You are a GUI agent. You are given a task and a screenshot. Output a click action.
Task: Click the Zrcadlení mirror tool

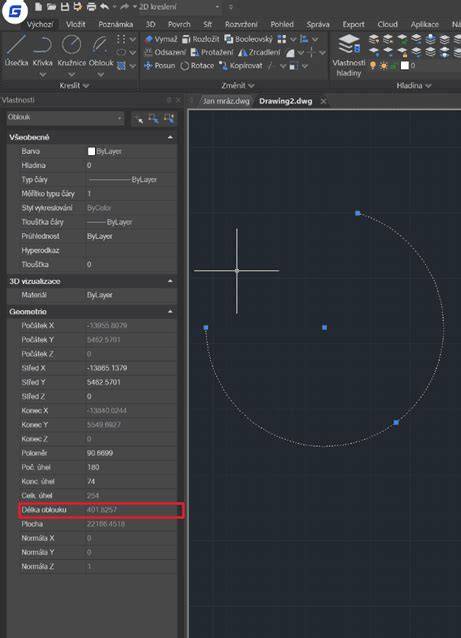259,52
